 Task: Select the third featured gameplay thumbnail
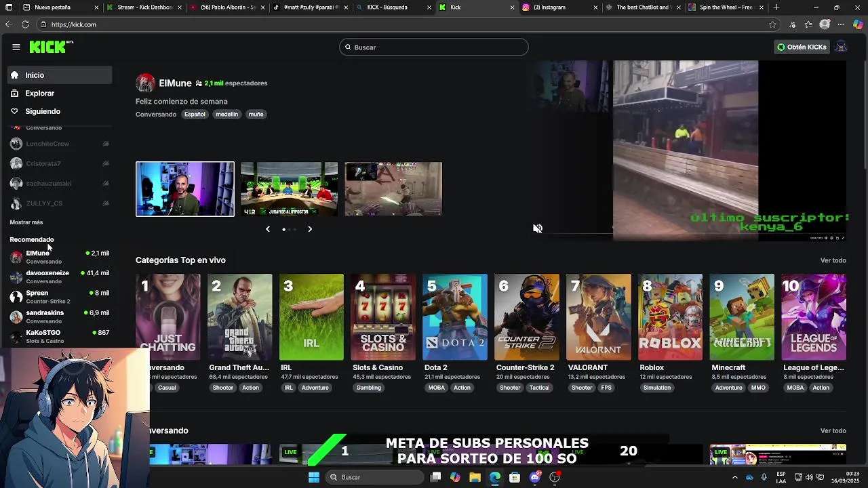click(393, 189)
